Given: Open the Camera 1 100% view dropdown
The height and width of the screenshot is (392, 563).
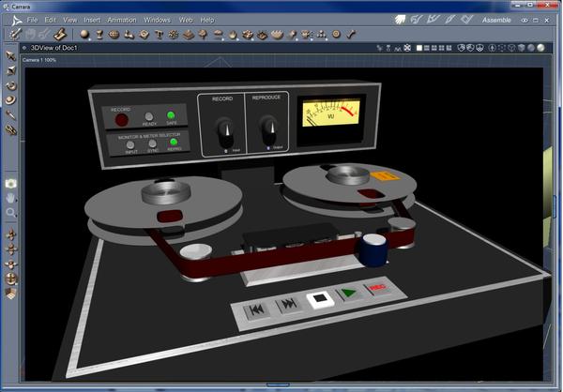Looking at the screenshot, I should (x=39, y=60).
